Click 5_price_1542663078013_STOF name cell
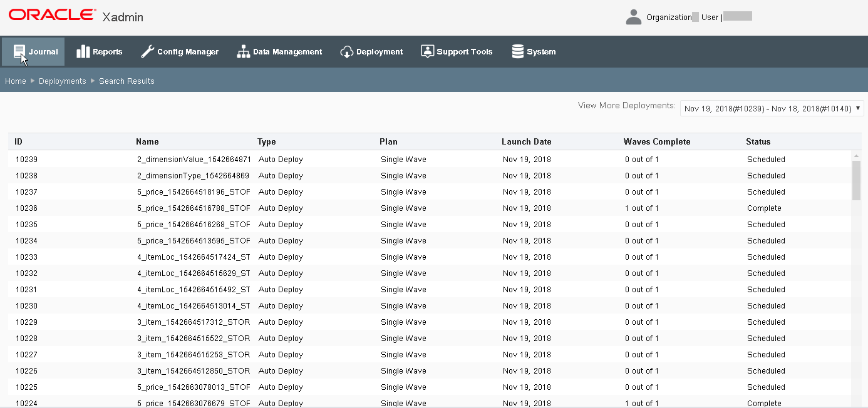 click(194, 387)
